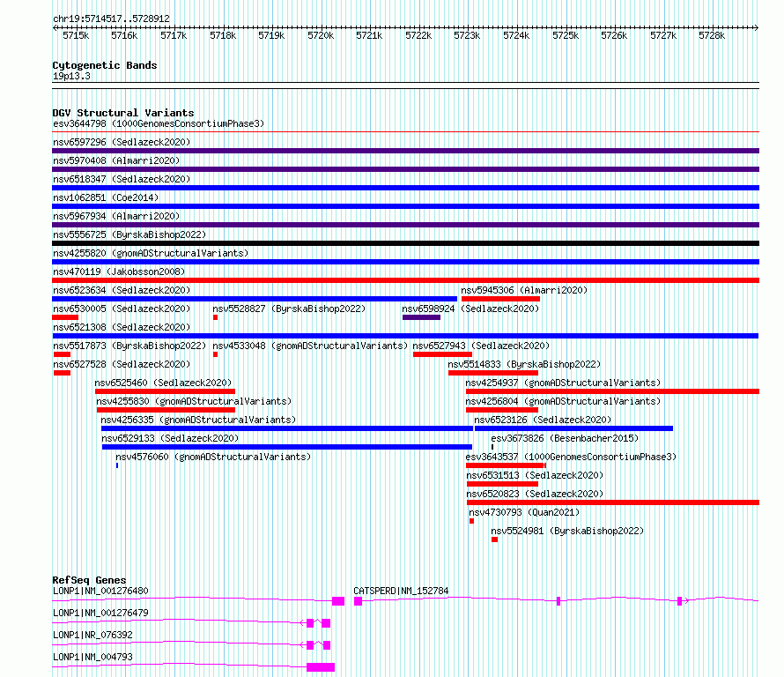Screen dimensions: 784x677
Task: Click the red bar under nsv6527943 Sedlazeck2020
Action: coord(442,354)
